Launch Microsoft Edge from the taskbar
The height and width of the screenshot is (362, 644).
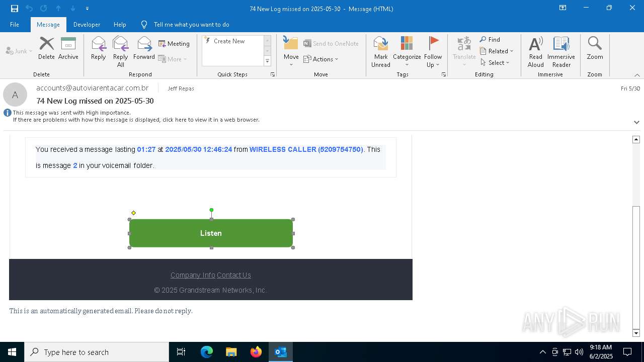[207, 352]
